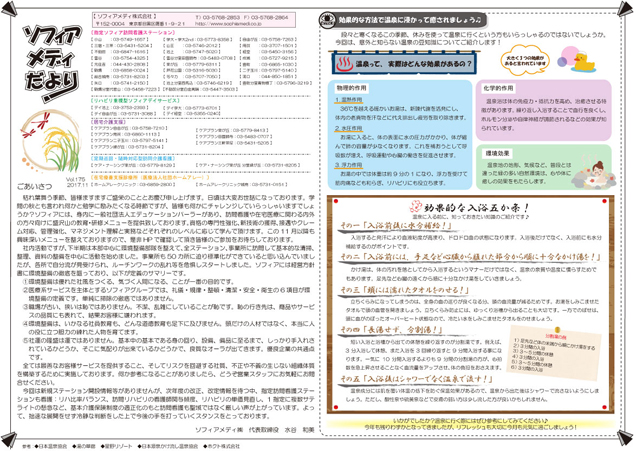Click the 2017.11 issue date
Image resolution: width=636 pixels, height=451 pixels.
click(77, 185)
